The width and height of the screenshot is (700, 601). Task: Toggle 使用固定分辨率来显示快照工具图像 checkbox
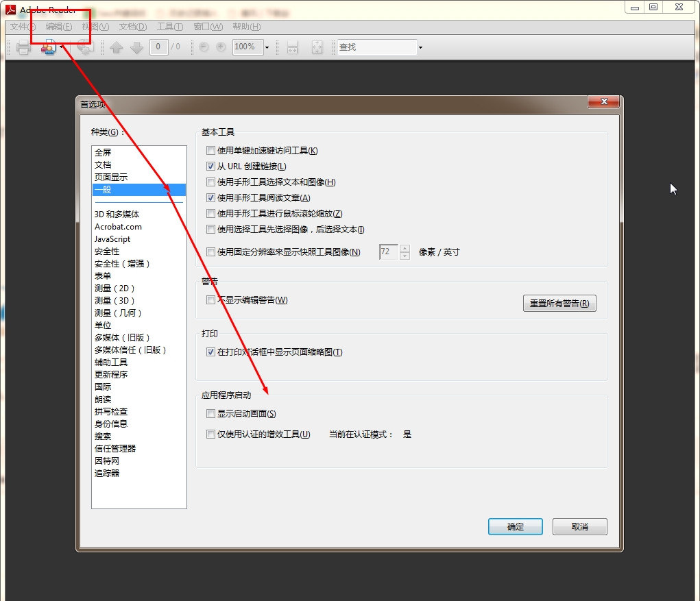(x=210, y=252)
